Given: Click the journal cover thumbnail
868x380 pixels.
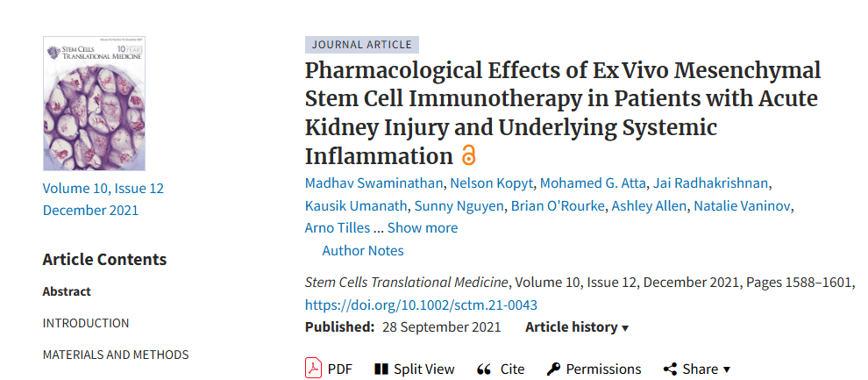Looking at the screenshot, I should coord(94,103).
